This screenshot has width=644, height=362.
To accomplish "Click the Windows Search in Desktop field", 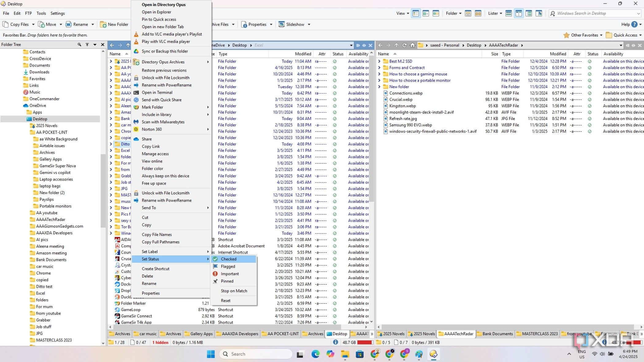I will [595, 13].
